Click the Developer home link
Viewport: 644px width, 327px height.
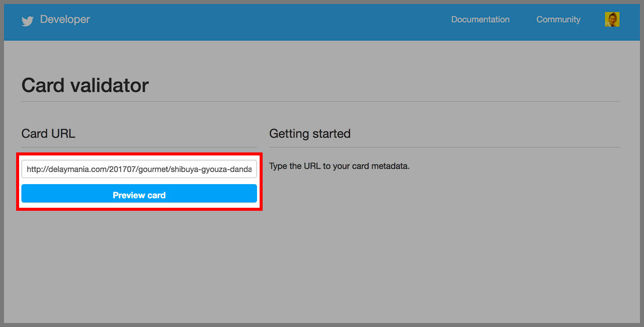pos(65,20)
